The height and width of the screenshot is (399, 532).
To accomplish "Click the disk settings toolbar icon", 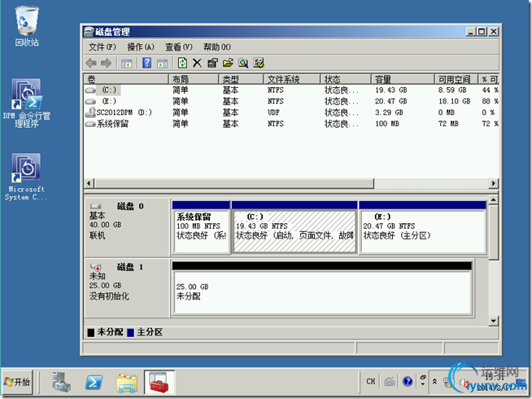I will point(259,64).
